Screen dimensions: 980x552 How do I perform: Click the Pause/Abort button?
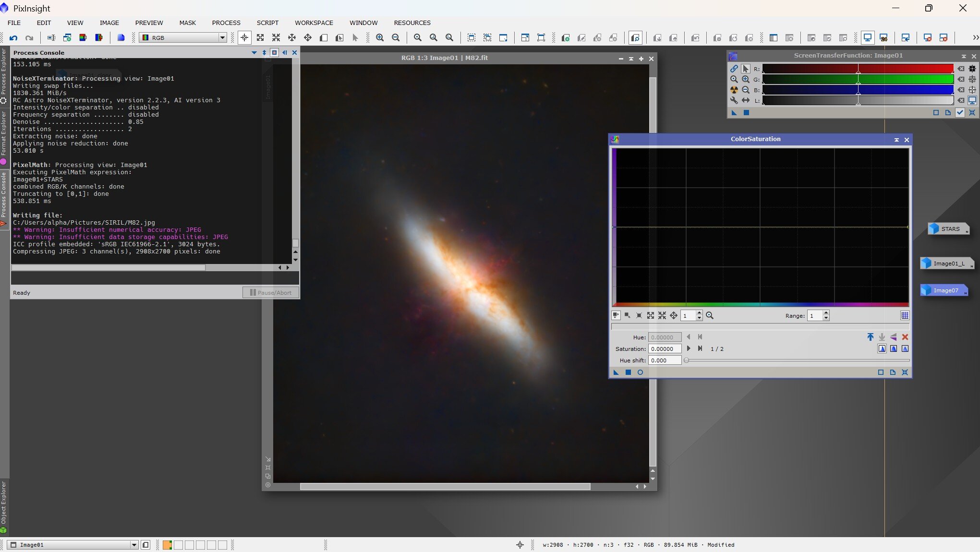pos(271,292)
